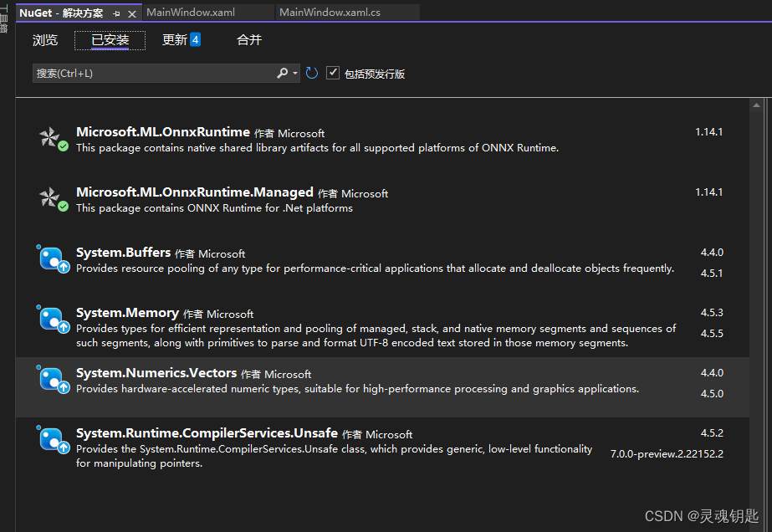Screen dimensions: 772x532
Task: Click available version 4.5.0 of System.Numerics.Vectors
Action: coord(712,394)
